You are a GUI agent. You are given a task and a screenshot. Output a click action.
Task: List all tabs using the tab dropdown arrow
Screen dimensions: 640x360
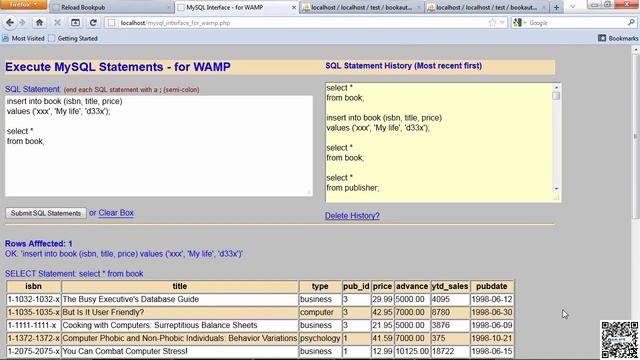(x=572, y=7)
